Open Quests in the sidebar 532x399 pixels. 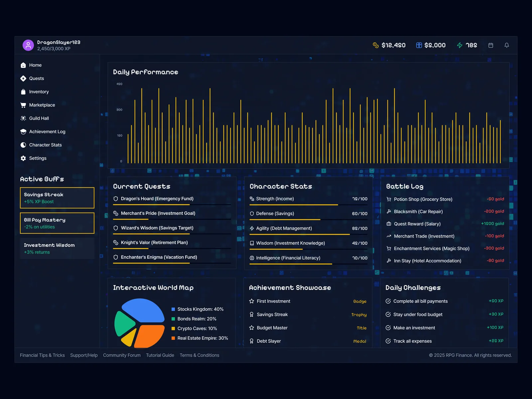36,78
